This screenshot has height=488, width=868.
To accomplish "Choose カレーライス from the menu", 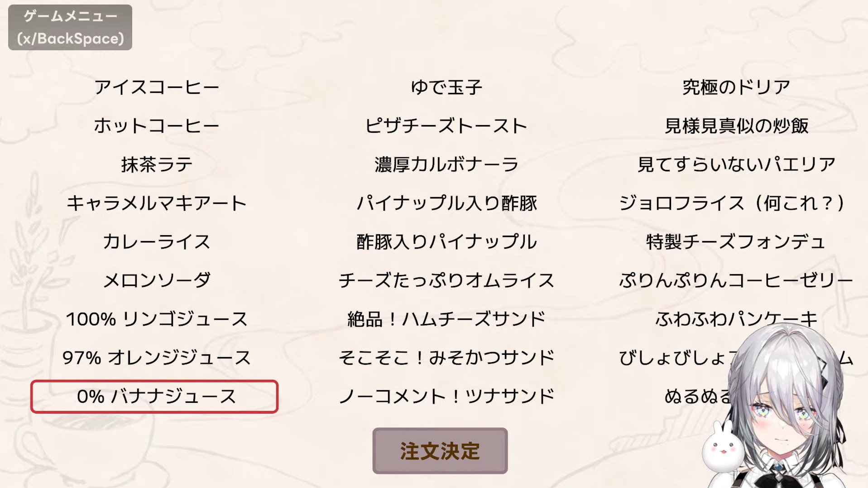I will [x=157, y=242].
